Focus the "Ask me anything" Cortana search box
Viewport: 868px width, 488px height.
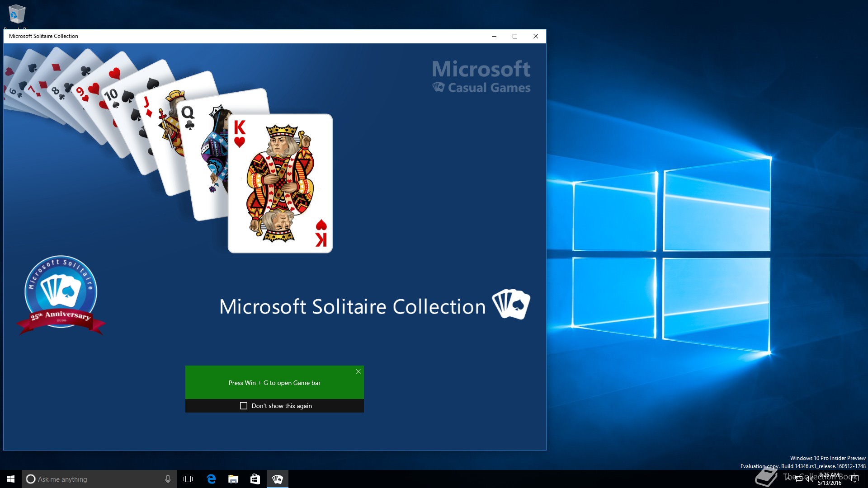(x=99, y=479)
